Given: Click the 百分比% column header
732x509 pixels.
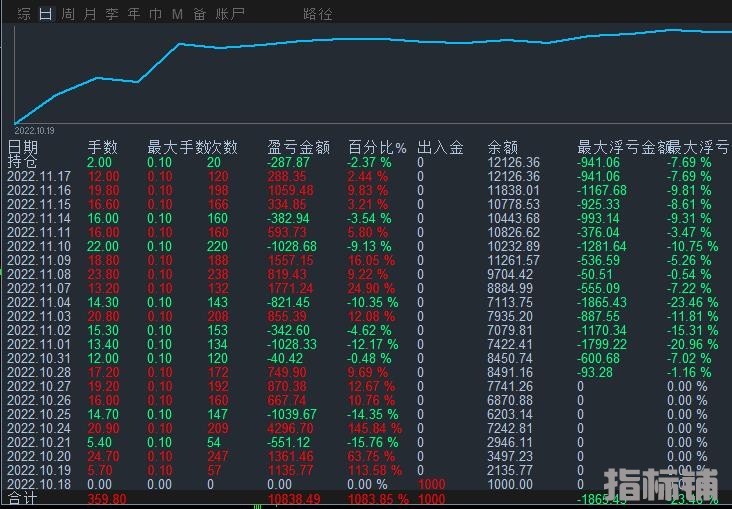Looking at the screenshot, I should click(x=377, y=147).
